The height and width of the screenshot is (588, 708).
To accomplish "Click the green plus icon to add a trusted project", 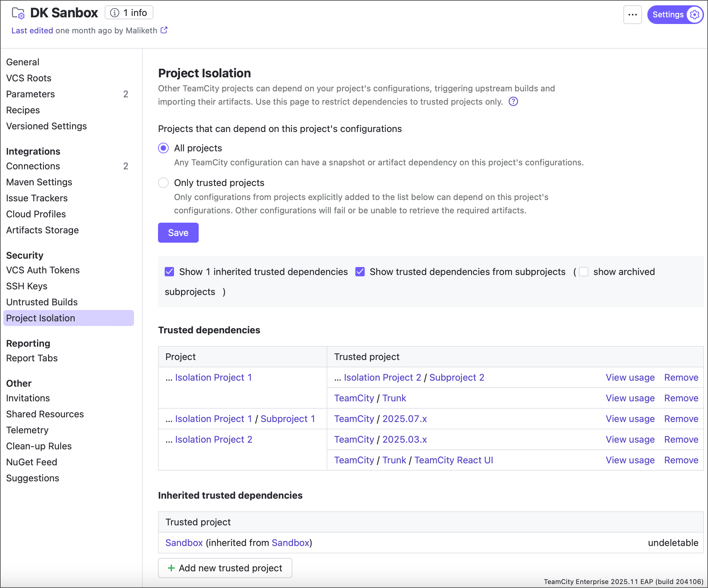I will point(171,568).
